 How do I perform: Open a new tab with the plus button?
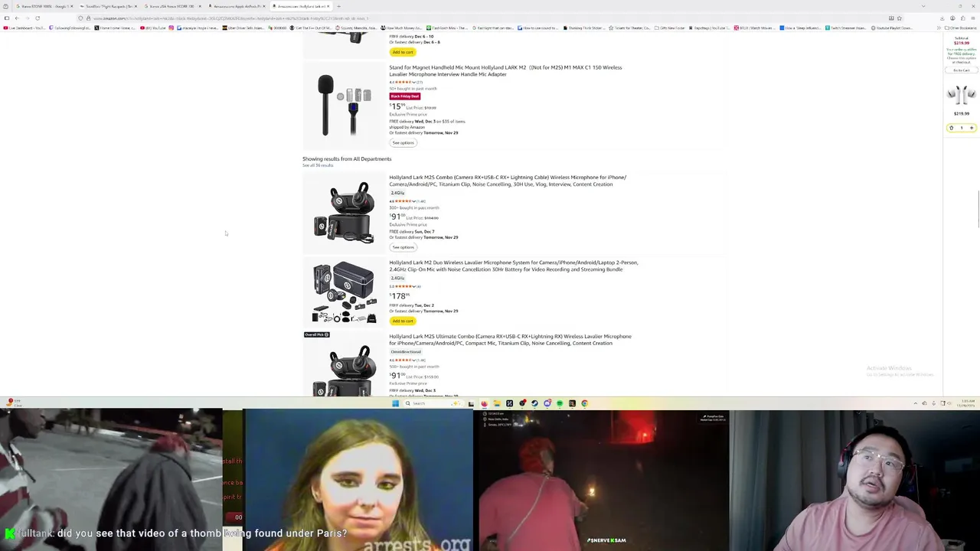coord(338,6)
